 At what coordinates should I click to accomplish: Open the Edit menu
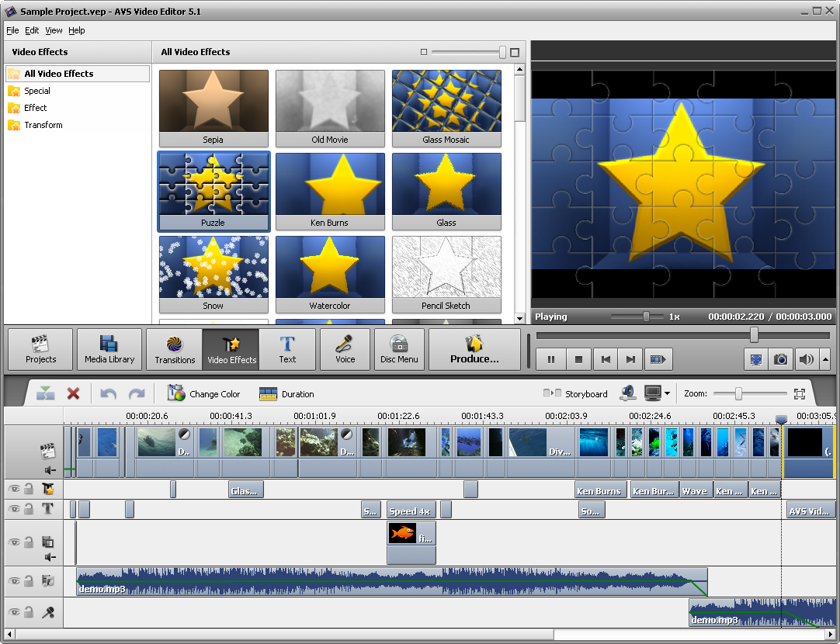32,30
